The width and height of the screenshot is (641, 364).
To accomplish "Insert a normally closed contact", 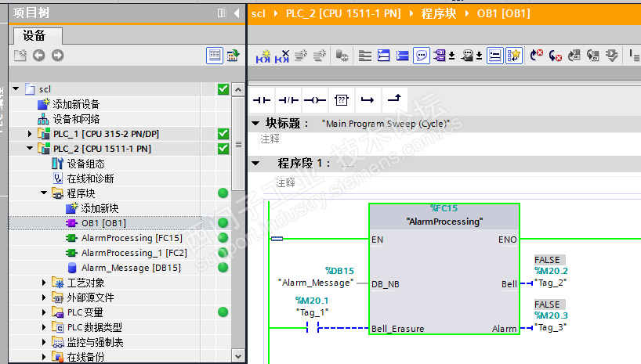I will (288, 100).
